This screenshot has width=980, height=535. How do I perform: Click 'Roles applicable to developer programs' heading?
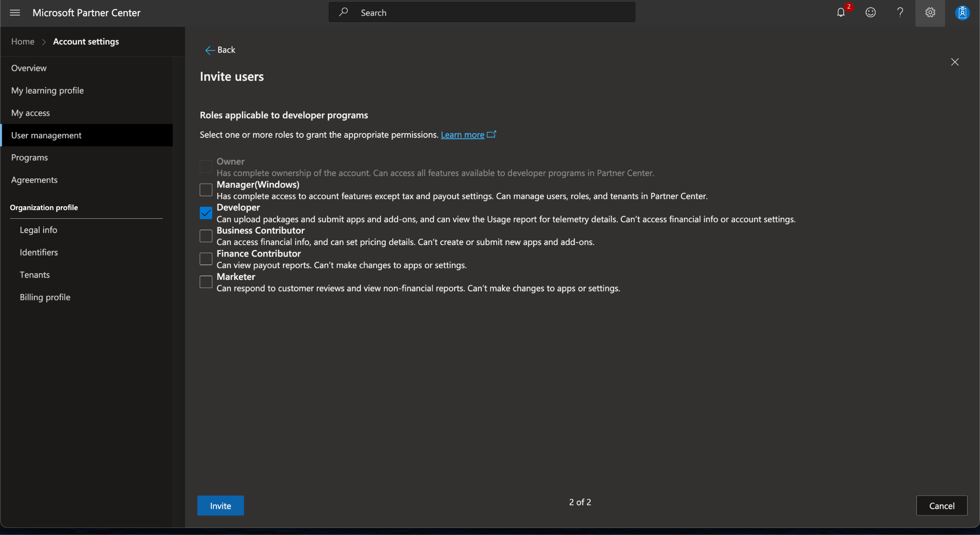[284, 115]
